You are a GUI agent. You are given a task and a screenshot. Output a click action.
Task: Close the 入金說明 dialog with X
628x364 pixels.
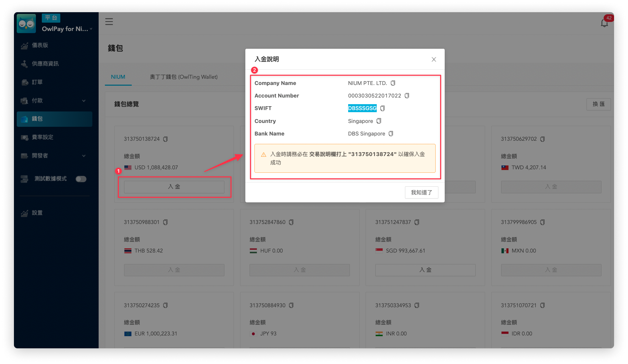point(434,60)
